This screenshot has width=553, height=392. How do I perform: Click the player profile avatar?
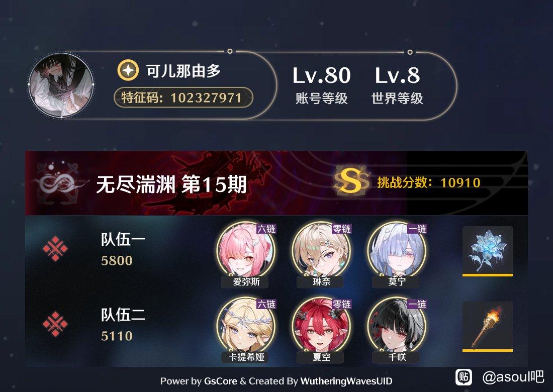[x=61, y=84]
